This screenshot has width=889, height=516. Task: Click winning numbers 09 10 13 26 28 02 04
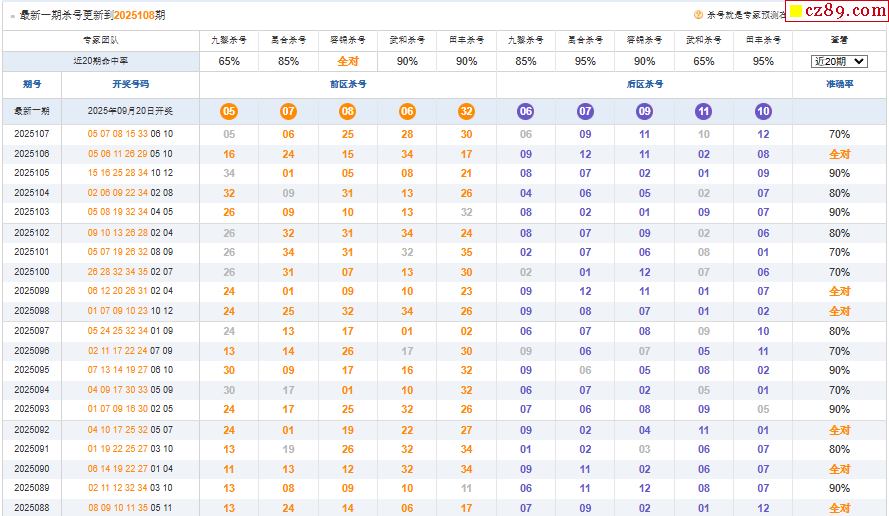click(130, 232)
